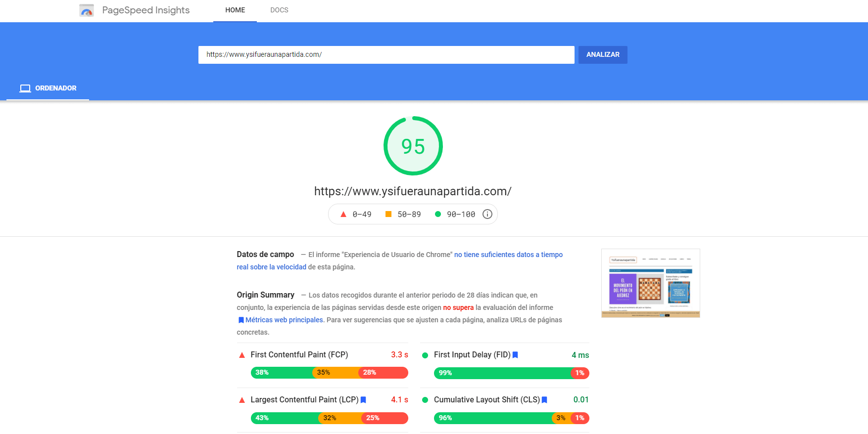Screen dimensions: 868x434
Task: Click the LCP distribution bar
Action: [330, 418]
